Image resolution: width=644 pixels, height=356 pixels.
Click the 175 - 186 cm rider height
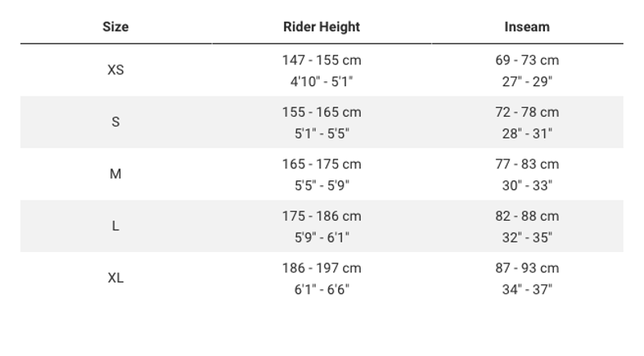321,216
